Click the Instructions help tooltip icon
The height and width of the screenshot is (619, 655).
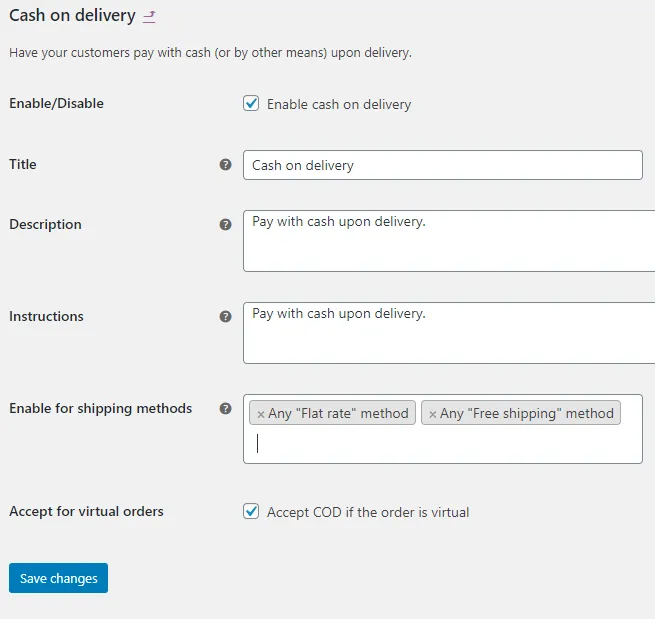click(x=226, y=317)
